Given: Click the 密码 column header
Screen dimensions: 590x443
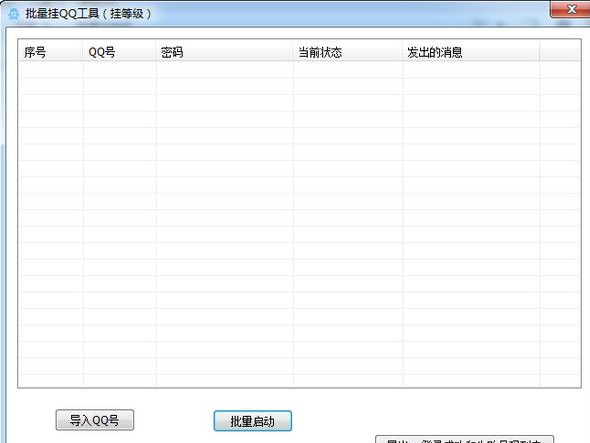Looking at the screenshot, I should pos(224,52).
